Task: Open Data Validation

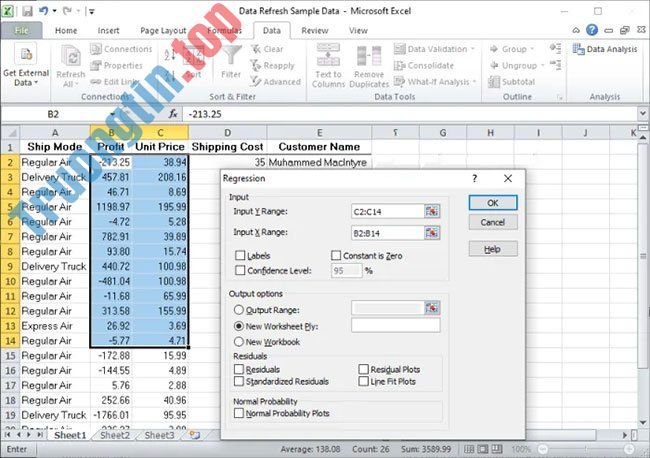Action: [434, 49]
